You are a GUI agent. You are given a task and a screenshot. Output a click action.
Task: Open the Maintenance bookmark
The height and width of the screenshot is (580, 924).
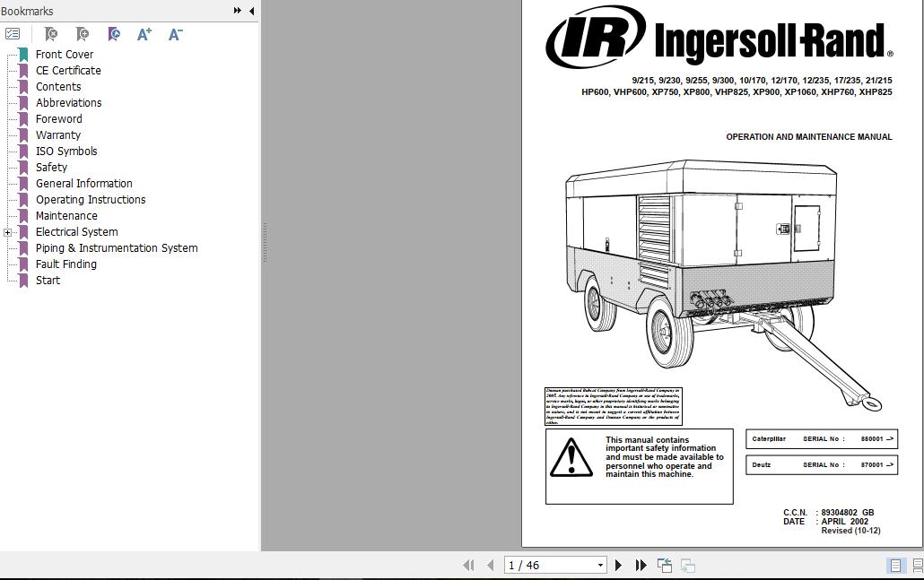tap(66, 215)
